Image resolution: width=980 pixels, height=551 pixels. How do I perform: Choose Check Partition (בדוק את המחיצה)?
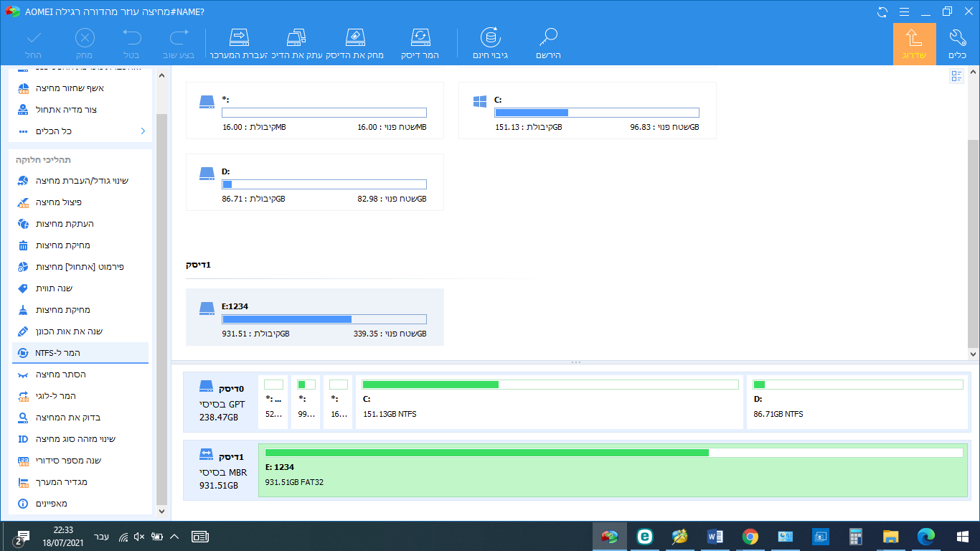click(x=80, y=418)
